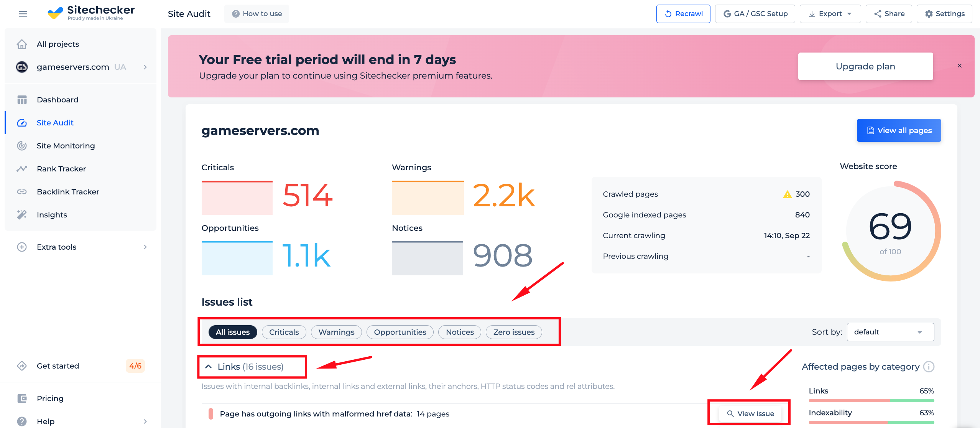This screenshot has width=980, height=428.
Task: Click the Dashboard sidebar icon
Action: click(x=22, y=100)
